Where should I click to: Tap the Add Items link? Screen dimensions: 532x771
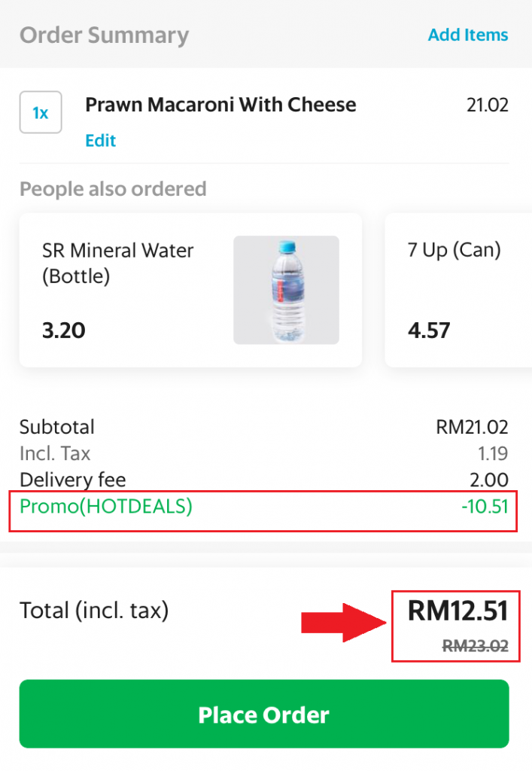[467, 35]
